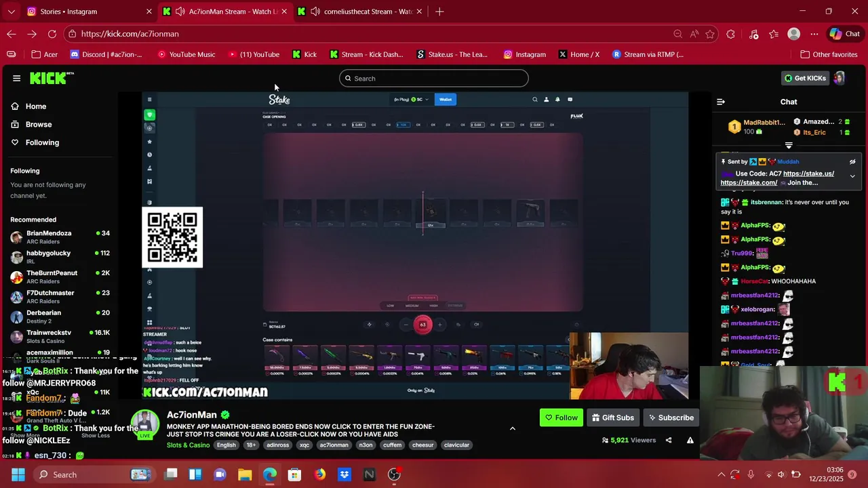This screenshot has height=488, width=868.
Task: Open Discord bookmark
Action: coord(106,54)
